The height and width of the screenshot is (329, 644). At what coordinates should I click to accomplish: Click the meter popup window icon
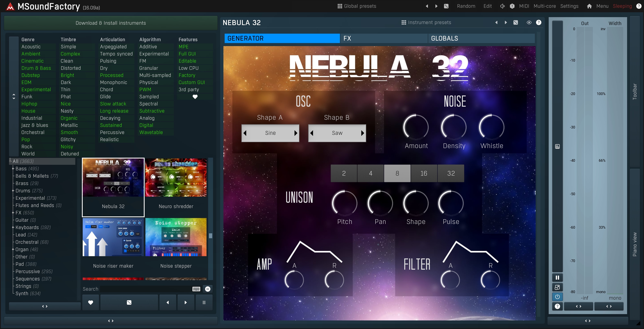click(557, 287)
